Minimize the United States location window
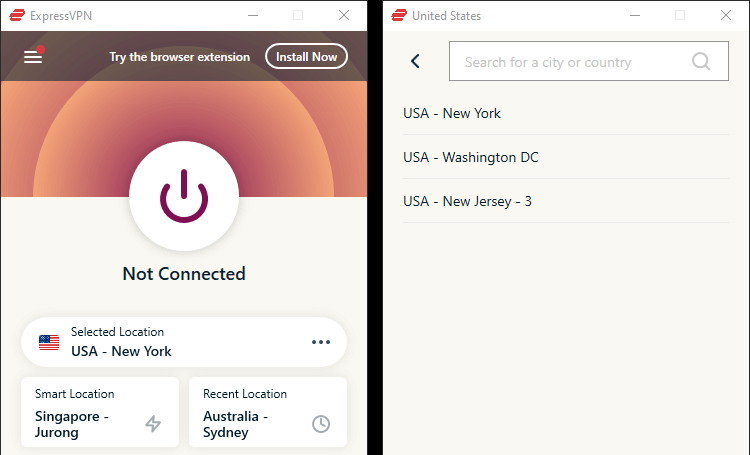750x455 pixels. click(635, 15)
